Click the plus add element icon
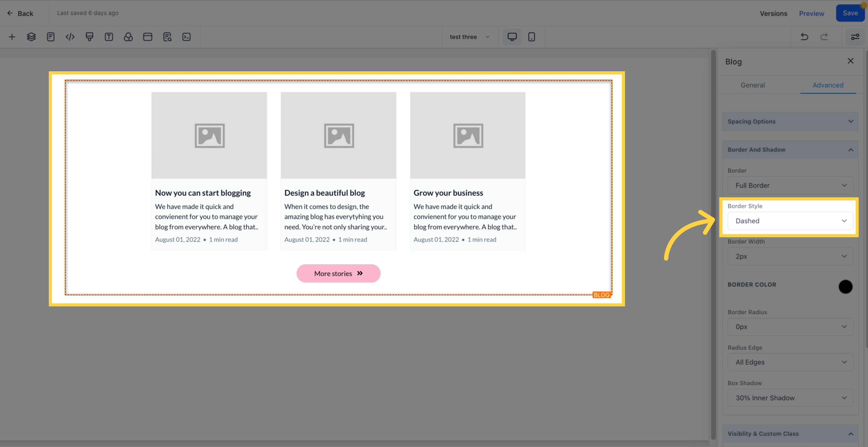Screen dimensions: 868x447 (x=12, y=37)
